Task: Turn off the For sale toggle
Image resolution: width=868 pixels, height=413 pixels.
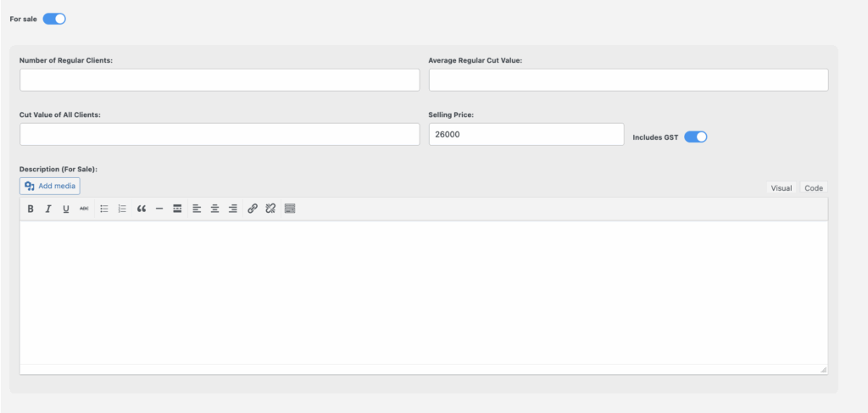Action: (x=54, y=19)
